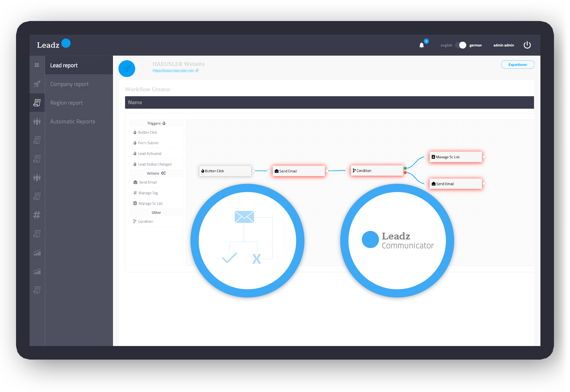The height and width of the screenshot is (392, 570).
Task: Select Condition under the Other section
Action: click(x=156, y=221)
